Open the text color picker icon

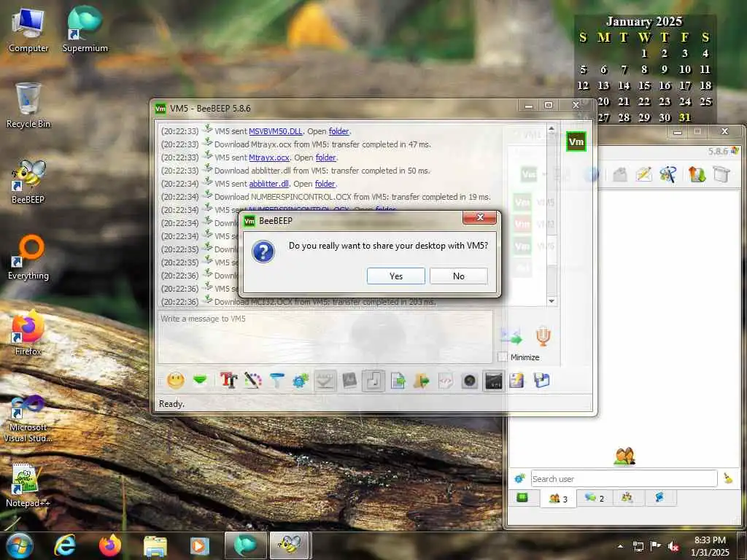(253, 381)
